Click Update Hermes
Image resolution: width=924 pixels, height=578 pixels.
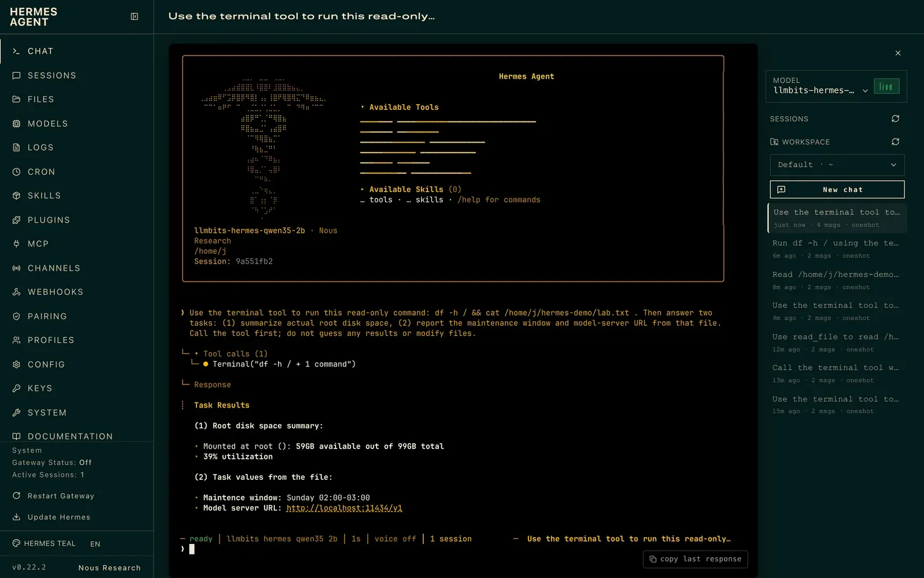[51, 517]
